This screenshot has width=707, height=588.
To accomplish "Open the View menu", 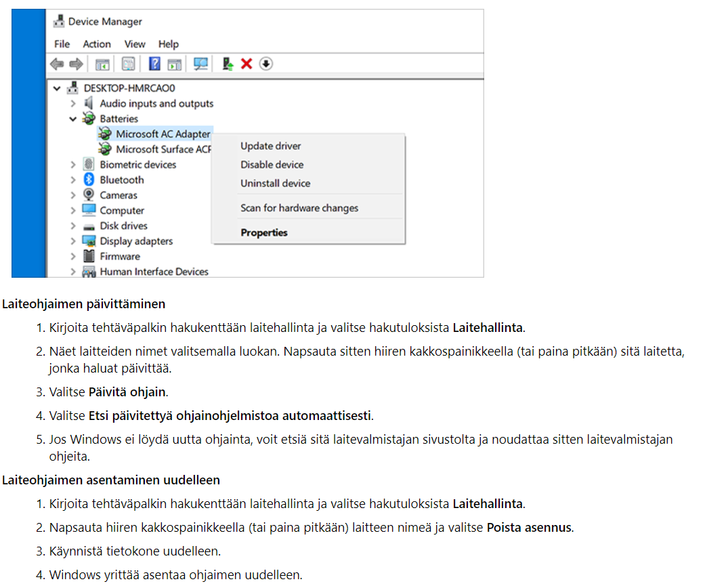I will [x=135, y=44].
